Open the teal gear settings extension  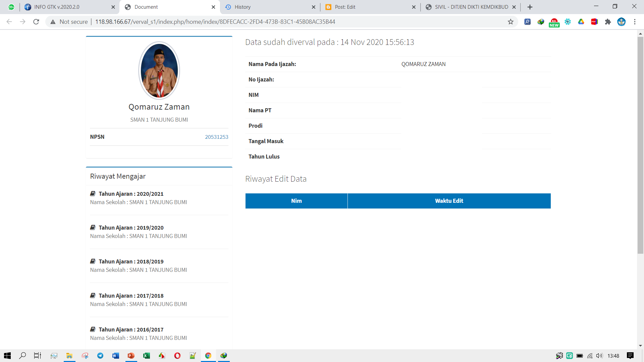[x=568, y=22]
